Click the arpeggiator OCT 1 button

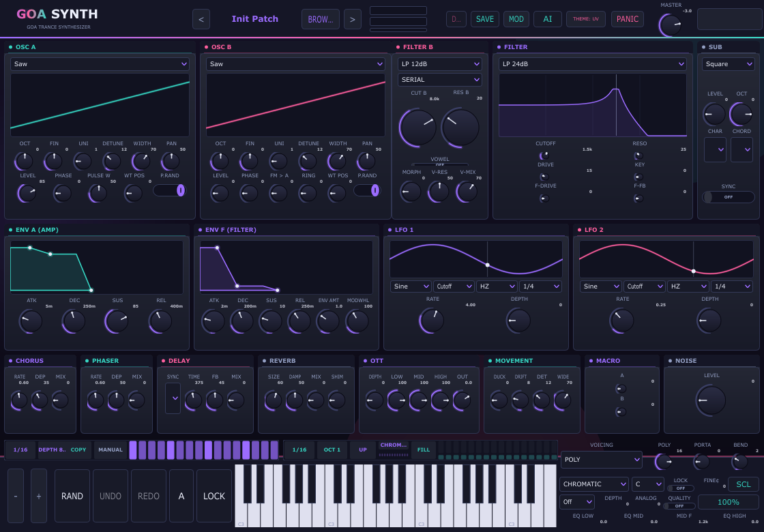point(332,449)
